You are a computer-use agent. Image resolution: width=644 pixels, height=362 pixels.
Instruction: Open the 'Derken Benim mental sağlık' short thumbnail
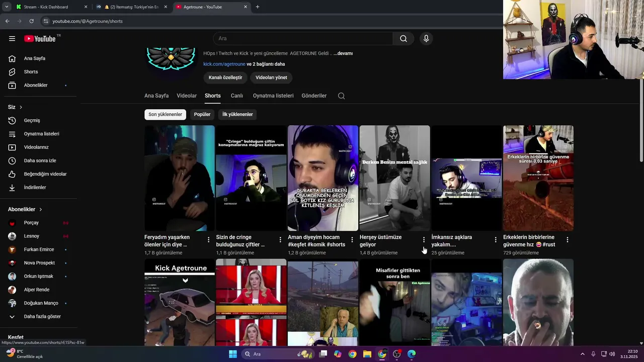pos(394,178)
